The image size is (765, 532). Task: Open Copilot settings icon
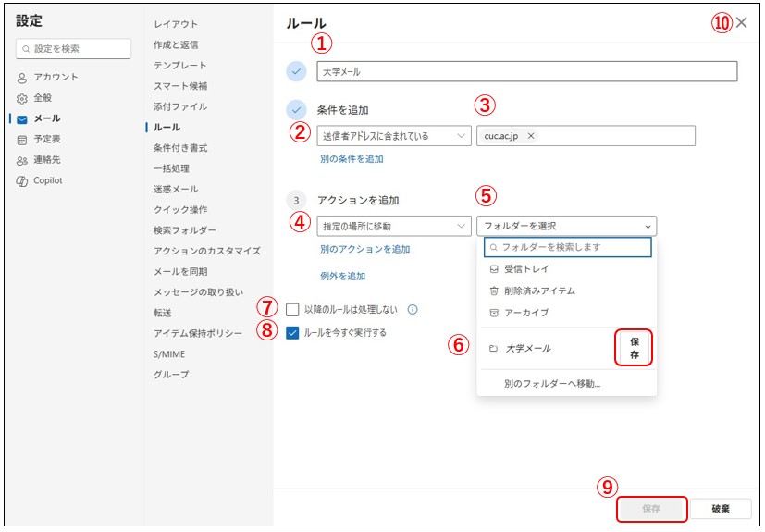[x=22, y=180]
